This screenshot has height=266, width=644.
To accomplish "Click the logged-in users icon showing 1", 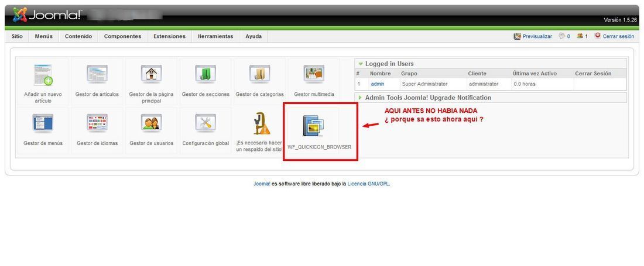I will click(x=580, y=36).
